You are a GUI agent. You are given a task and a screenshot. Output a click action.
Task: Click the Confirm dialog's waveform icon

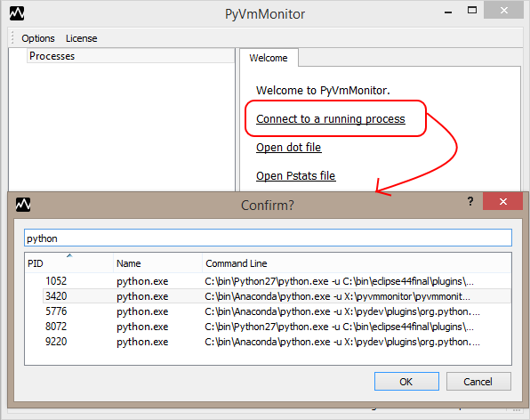click(23, 205)
